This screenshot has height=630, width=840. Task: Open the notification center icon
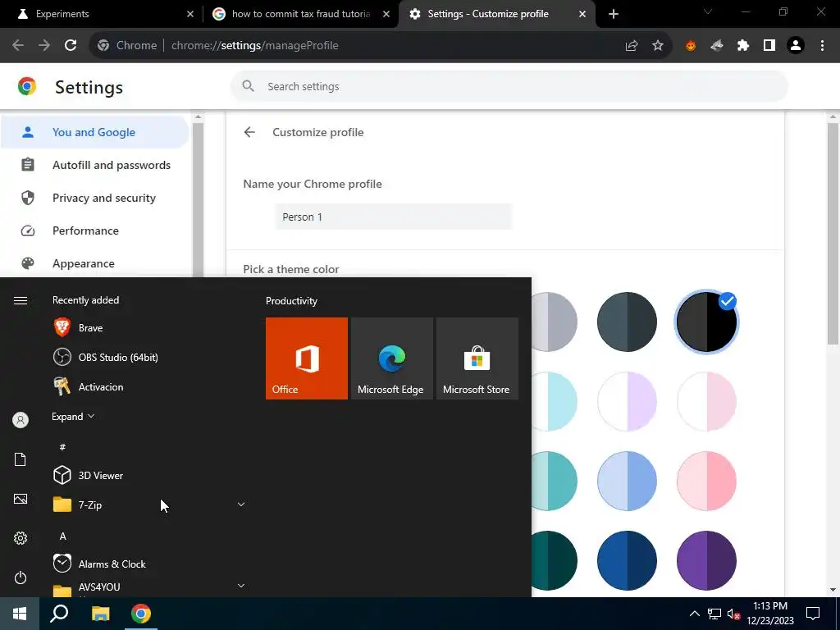pos(813,614)
